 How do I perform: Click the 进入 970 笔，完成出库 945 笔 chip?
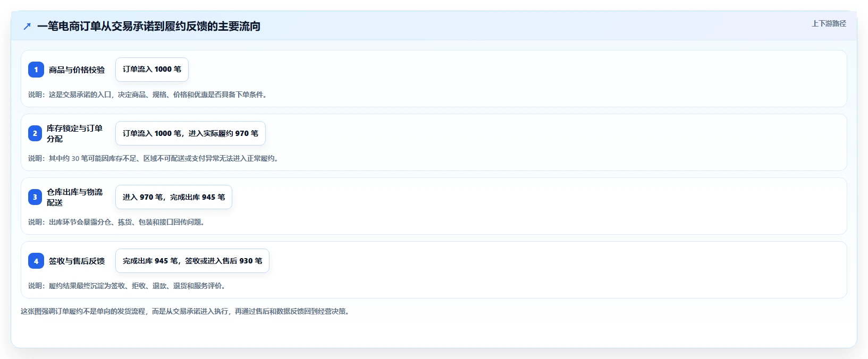pos(174,197)
